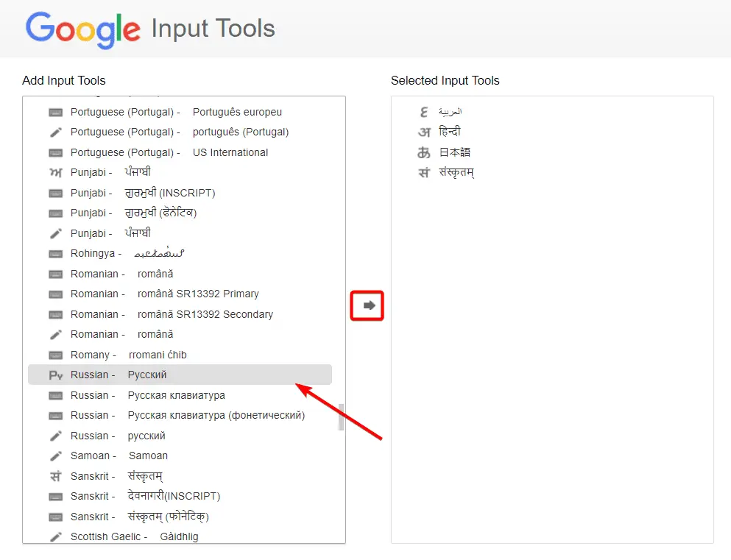Viewport: 731px width, 560px height.
Task: Click the pencil handwriting icon for Punjabi
Action: [x=55, y=233]
